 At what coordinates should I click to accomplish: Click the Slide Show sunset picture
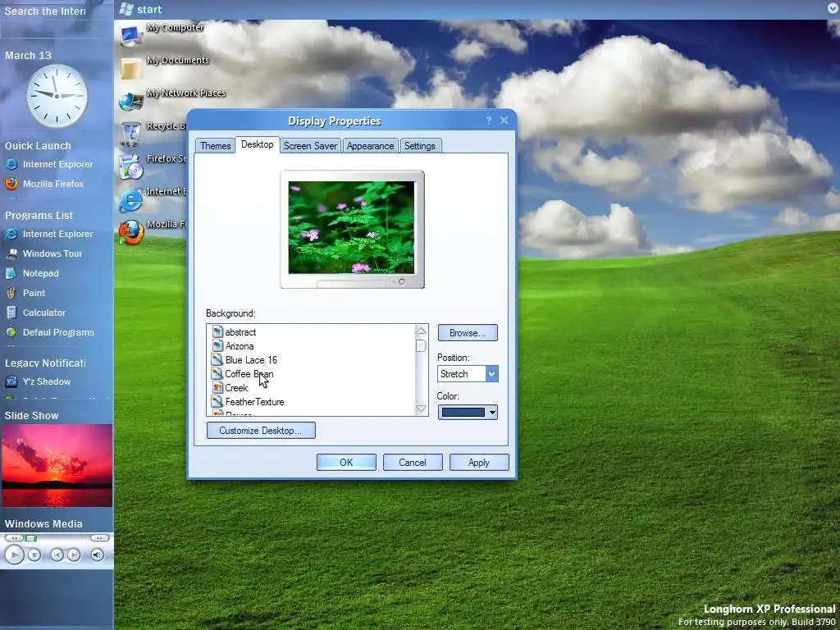pyautogui.click(x=57, y=466)
